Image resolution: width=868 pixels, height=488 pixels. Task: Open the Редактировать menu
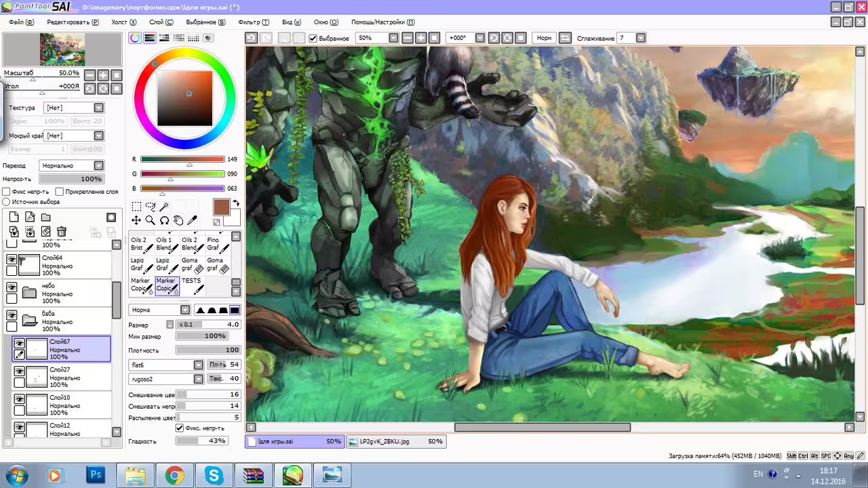[73, 22]
